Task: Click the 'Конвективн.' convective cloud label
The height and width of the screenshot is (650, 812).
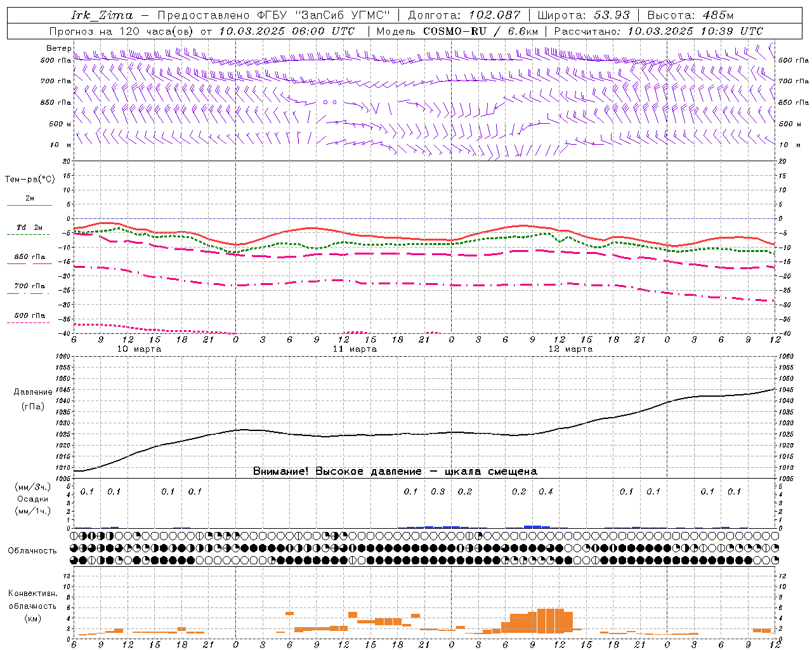Action: tap(32, 593)
